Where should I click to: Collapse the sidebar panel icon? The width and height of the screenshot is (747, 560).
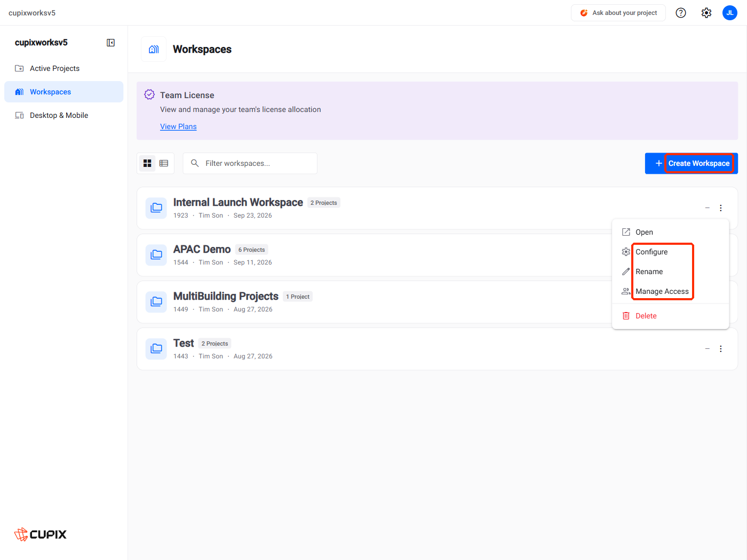pos(110,43)
